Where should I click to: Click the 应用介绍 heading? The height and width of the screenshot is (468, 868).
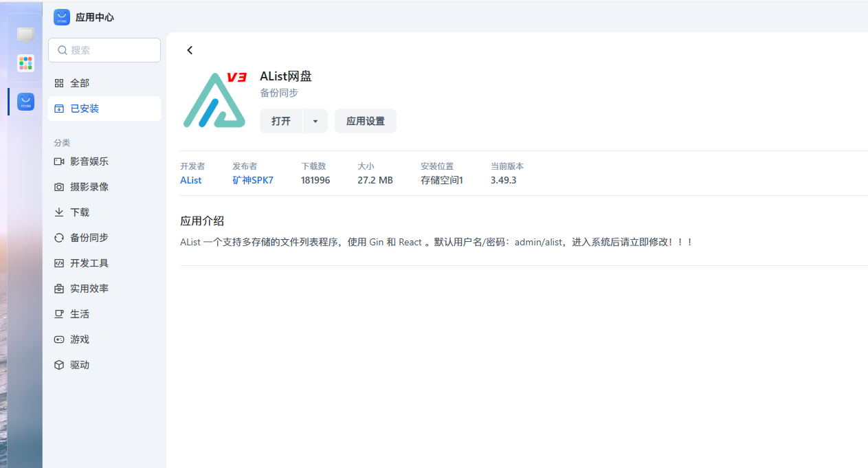point(202,221)
